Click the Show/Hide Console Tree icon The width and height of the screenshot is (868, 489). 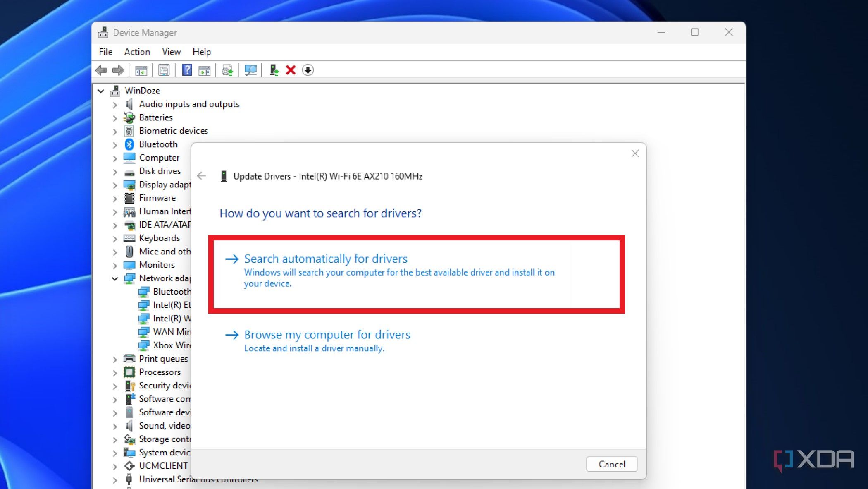coord(141,70)
